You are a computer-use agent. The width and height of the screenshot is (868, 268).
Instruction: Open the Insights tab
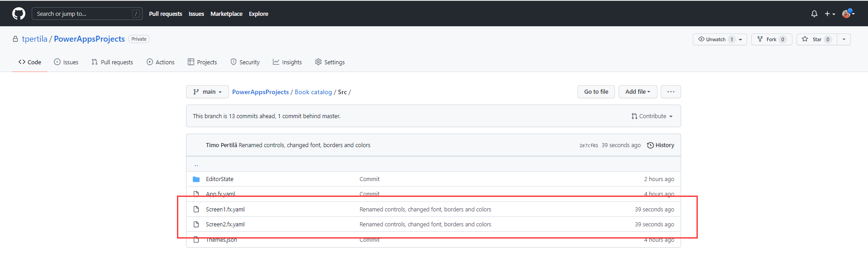(x=287, y=62)
